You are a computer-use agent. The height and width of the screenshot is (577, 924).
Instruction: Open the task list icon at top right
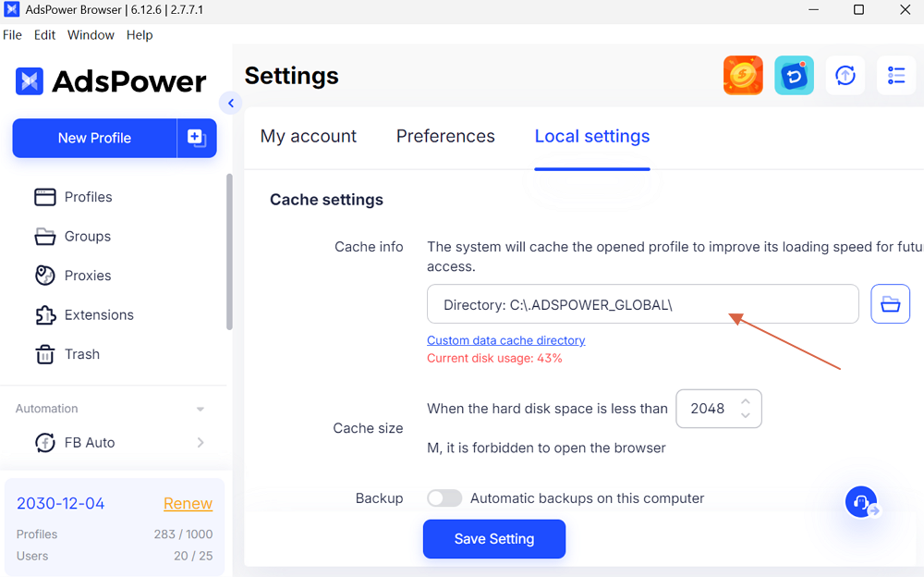click(x=896, y=76)
